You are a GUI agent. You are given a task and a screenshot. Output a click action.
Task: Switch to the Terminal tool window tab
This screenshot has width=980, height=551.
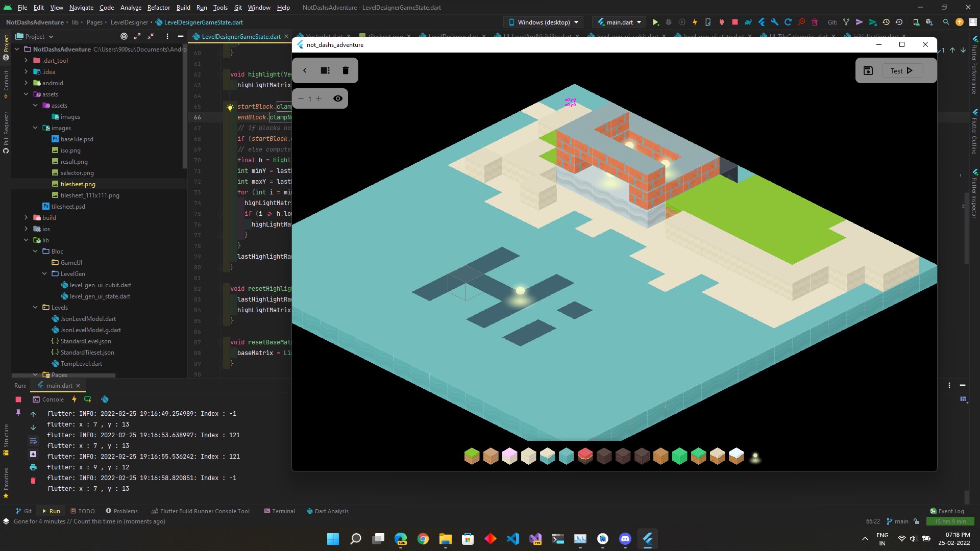pos(280,511)
